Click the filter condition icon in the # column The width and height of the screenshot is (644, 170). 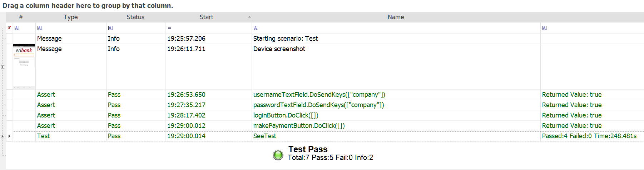click(x=17, y=28)
